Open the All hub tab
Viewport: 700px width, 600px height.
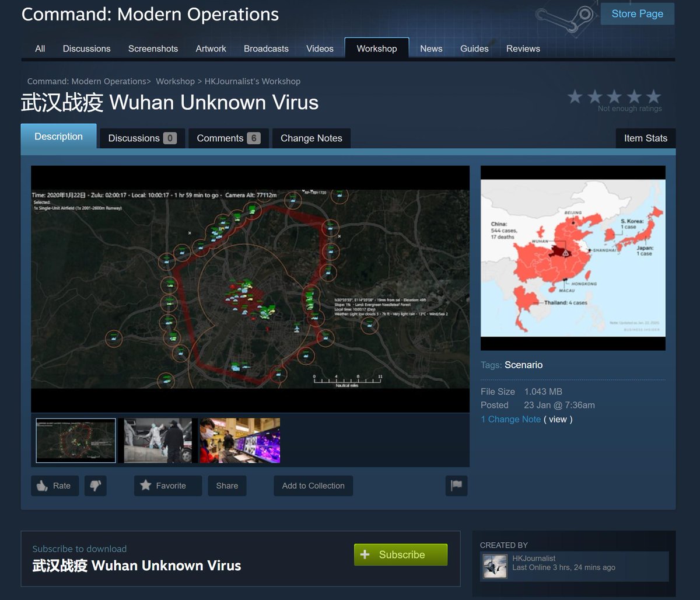click(40, 48)
